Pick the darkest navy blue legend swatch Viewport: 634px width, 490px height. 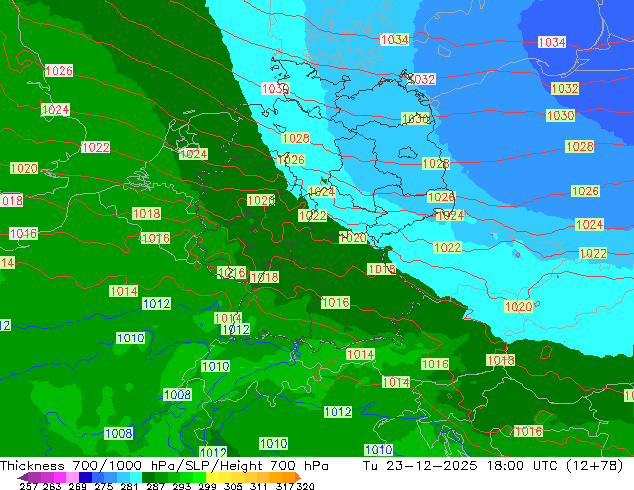point(85,477)
